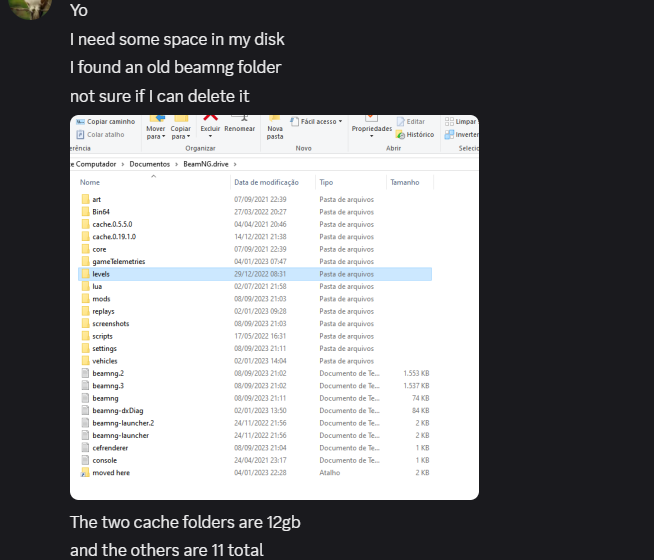Click the Editar ribbon button

tap(411, 121)
